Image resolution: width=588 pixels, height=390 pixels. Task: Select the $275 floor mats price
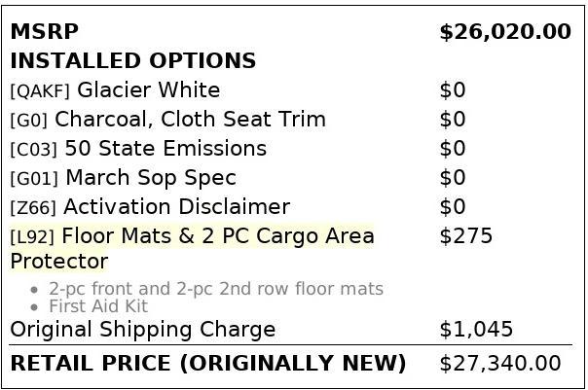[x=465, y=236]
